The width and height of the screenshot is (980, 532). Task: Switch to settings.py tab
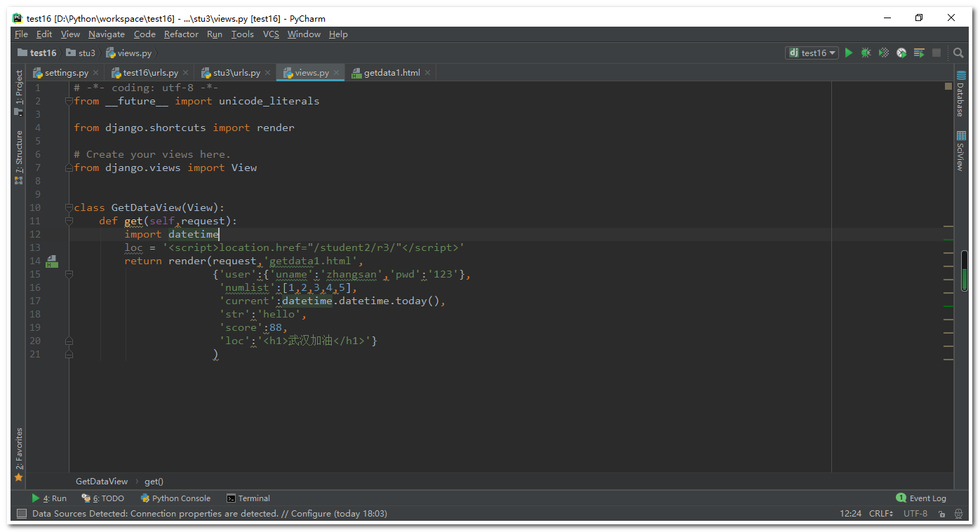click(x=66, y=73)
